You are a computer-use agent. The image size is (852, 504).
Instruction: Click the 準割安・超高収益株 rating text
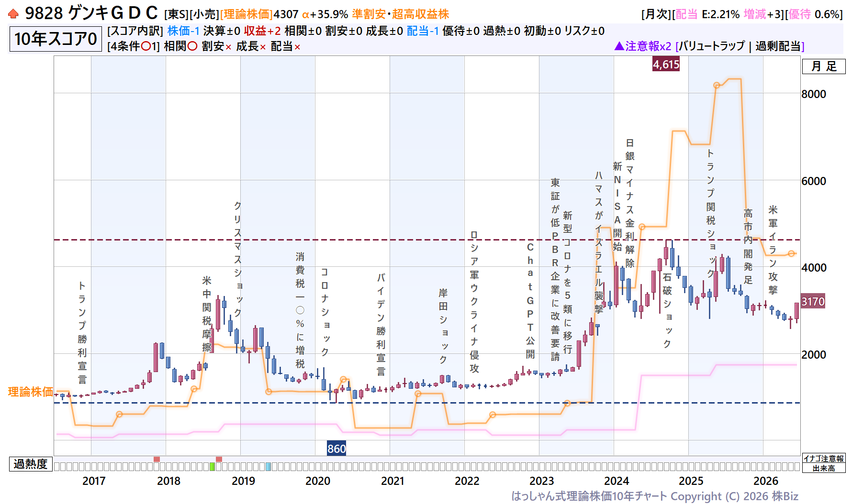pyautogui.click(x=401, y=14)
